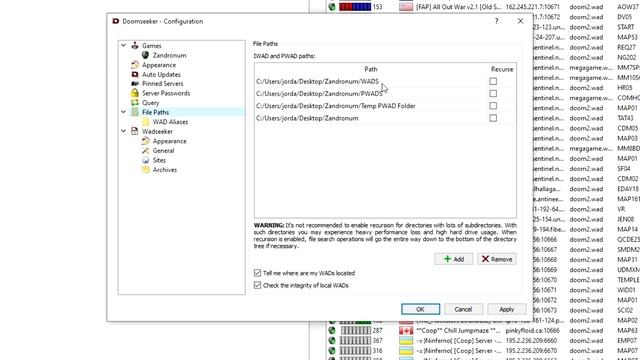Click the pinkyfloid.ca:10666 address in server list

(534, 331)
